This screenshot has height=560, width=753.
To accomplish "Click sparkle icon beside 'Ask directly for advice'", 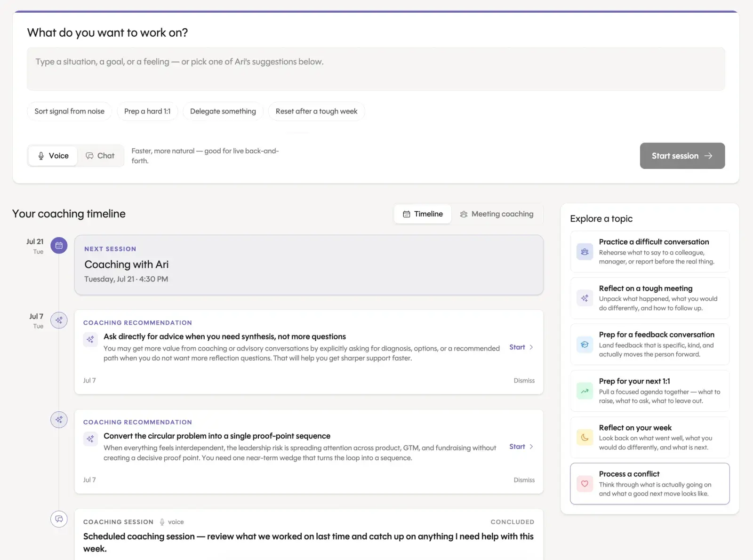I will (90, 339).
